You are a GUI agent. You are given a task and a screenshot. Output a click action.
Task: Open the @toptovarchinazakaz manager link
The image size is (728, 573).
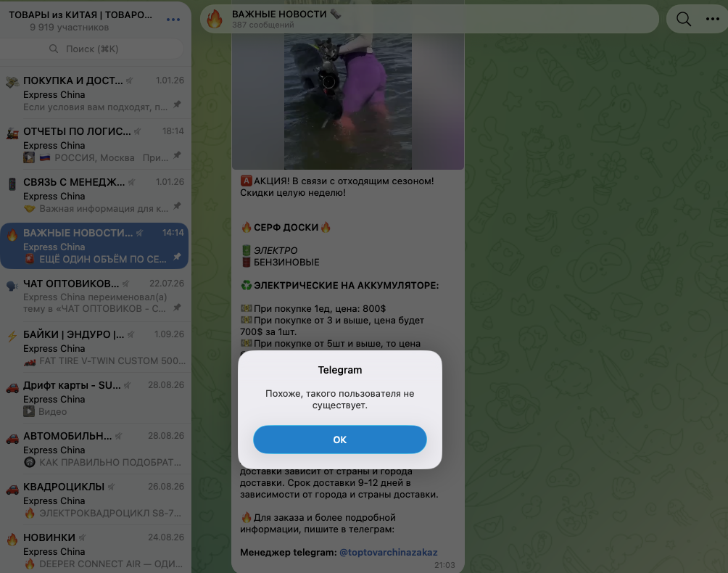coord(388,552)
